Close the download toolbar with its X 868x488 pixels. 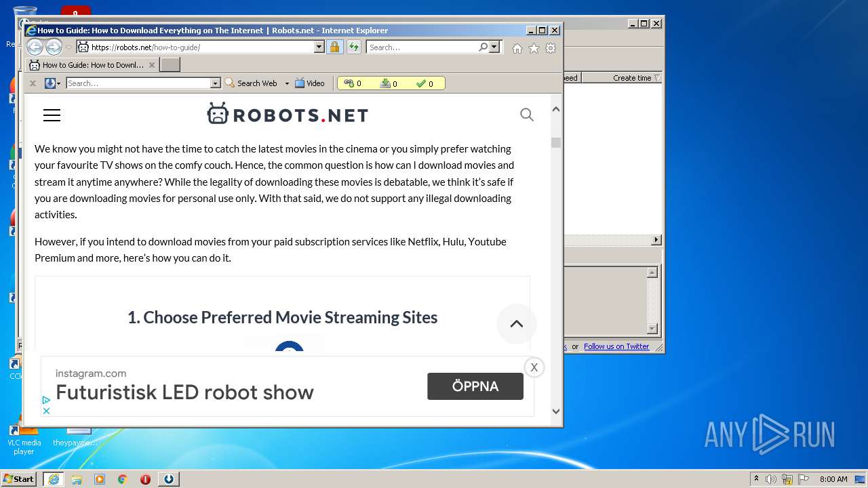click(x=33, y=83)
